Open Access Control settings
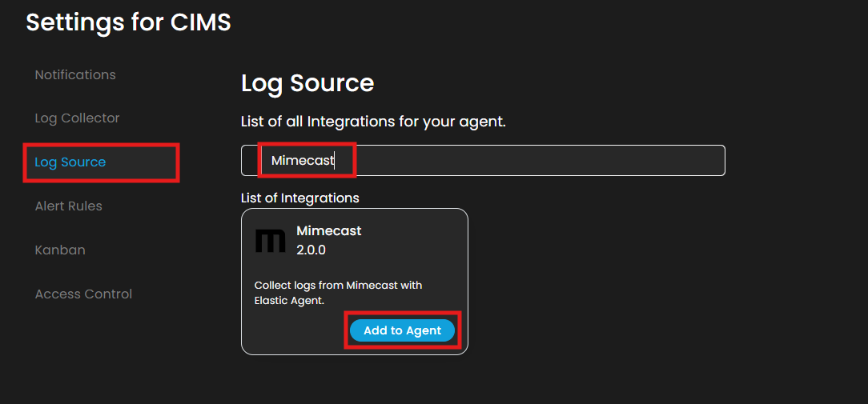This screenshot has height=404, width=868. [83, 294]
